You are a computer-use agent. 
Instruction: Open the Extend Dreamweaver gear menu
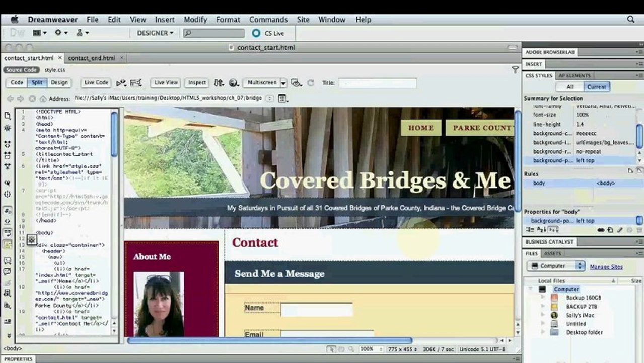(61, 33)
